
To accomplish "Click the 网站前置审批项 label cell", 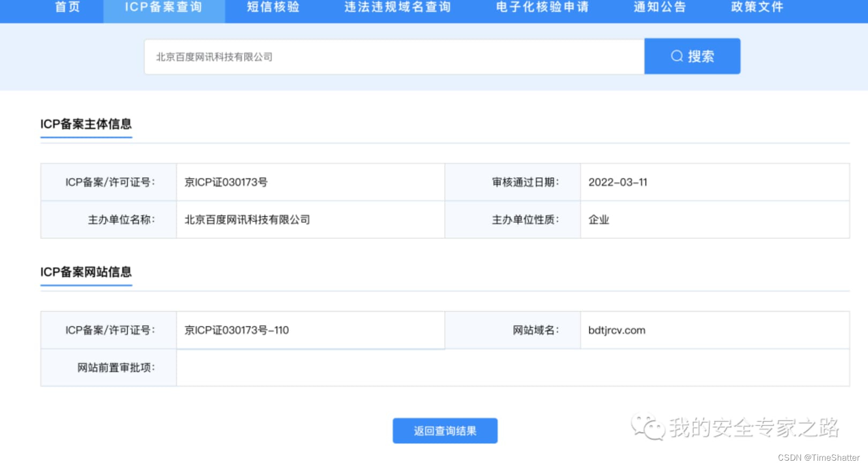I will (109, 367).
